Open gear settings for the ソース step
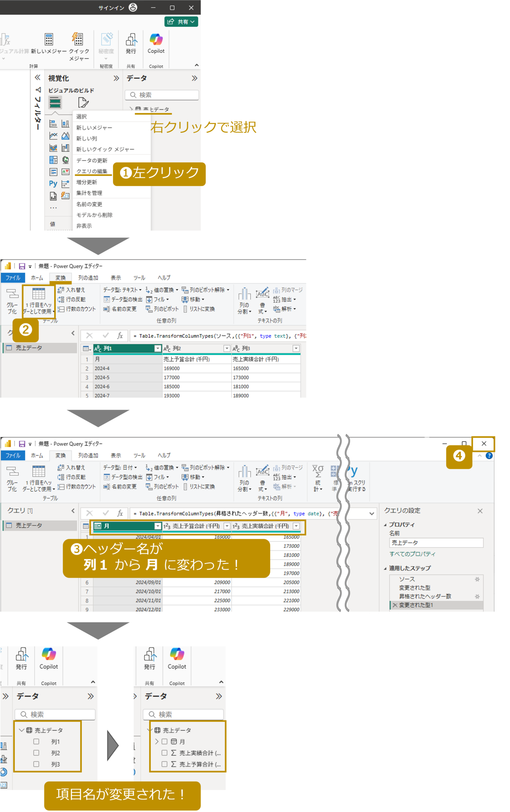Image resolution: width=510 pixels, height=812 pixels. [x=477, y=579]
